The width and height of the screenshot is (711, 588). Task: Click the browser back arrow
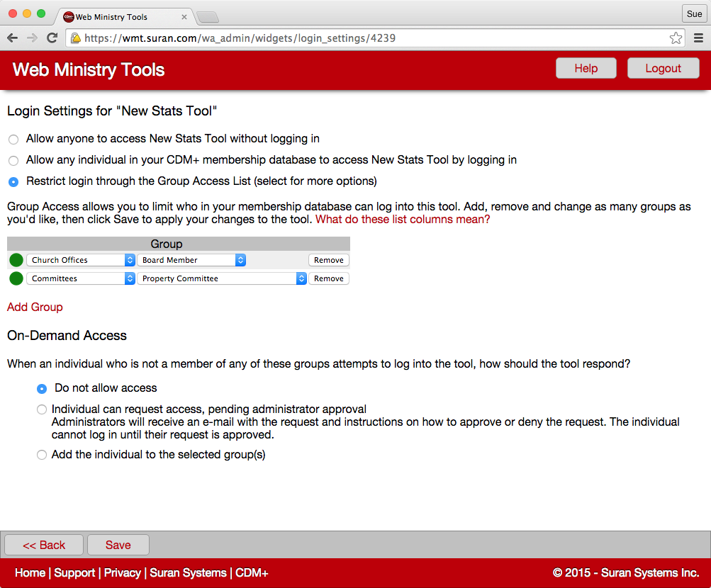coord(13,38)
